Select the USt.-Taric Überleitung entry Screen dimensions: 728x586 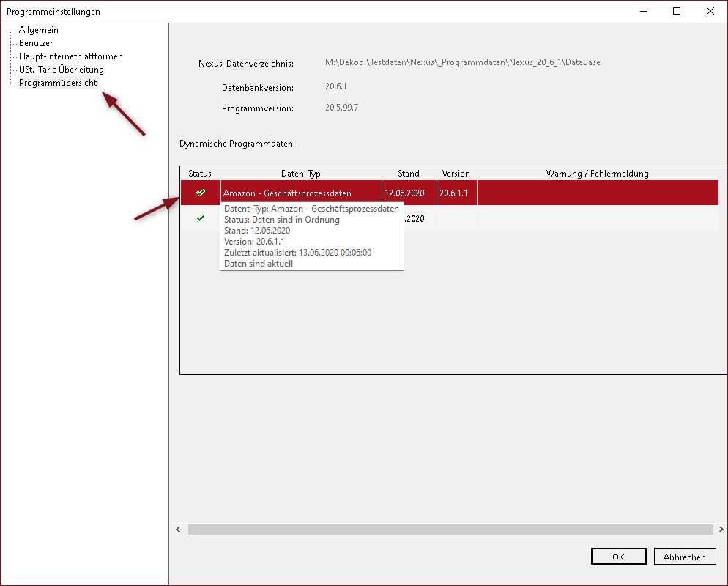tap(61, 70)
